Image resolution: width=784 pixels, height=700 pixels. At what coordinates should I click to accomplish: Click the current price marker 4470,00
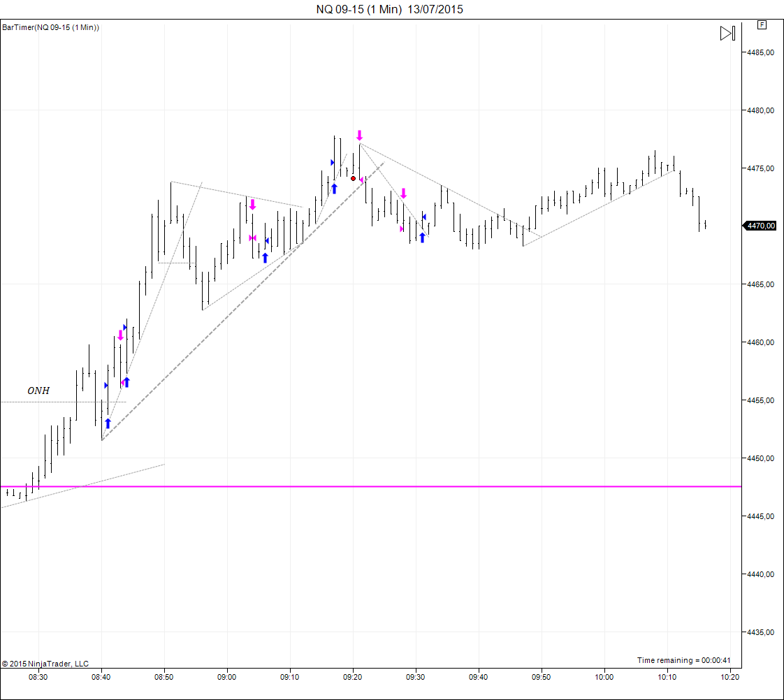click(x=760, y=226)
